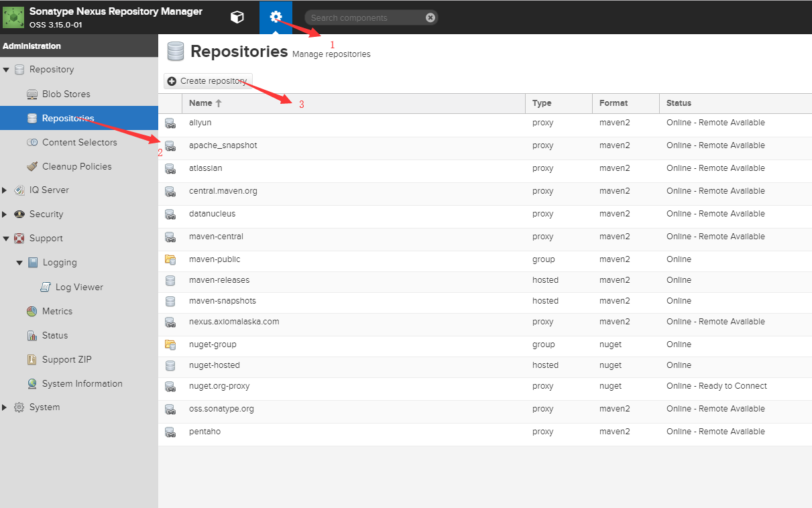Open Cleanup Policies in the sidebar
Image resolution: width=812 pixels, height=508 pixels.
point(76,166)
